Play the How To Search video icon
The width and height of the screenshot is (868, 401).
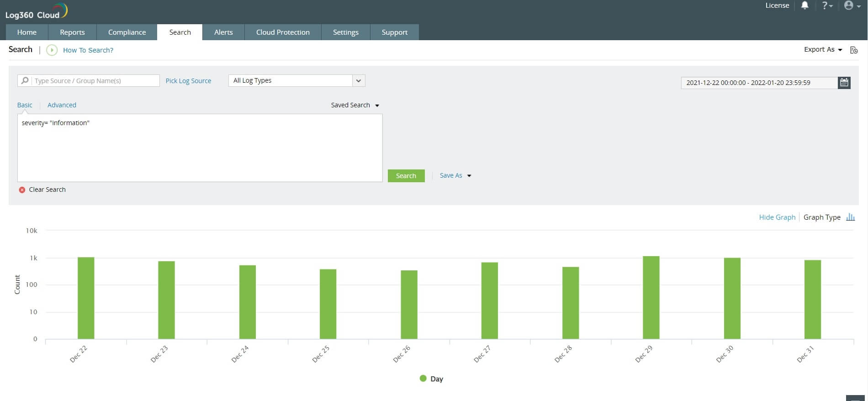click(52, 50)
